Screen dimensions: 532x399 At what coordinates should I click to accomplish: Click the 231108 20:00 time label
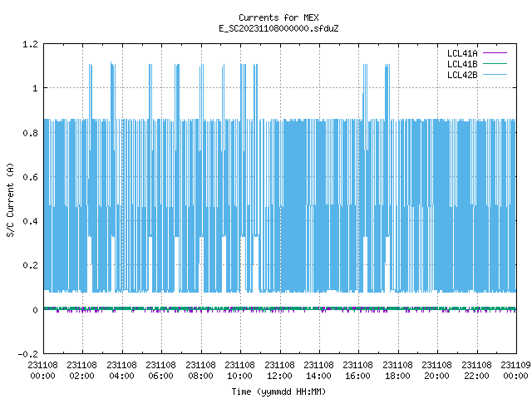(x=436, y=371)
